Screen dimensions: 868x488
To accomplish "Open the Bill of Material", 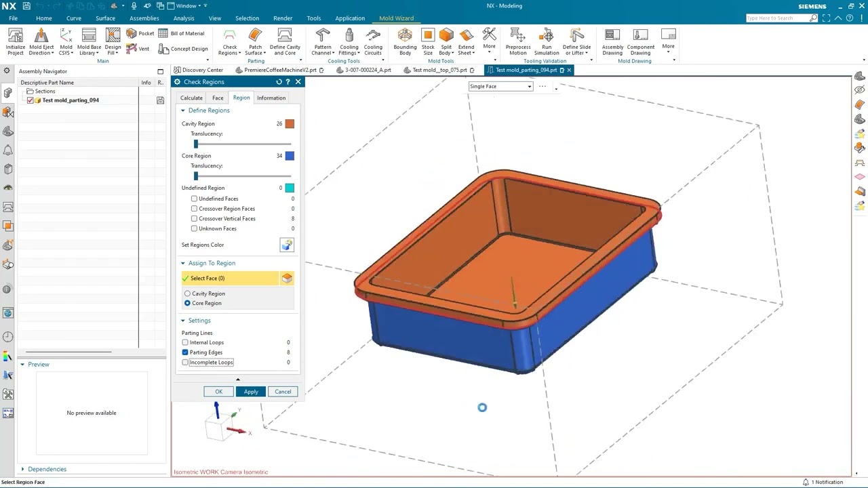I will [181, 33].
